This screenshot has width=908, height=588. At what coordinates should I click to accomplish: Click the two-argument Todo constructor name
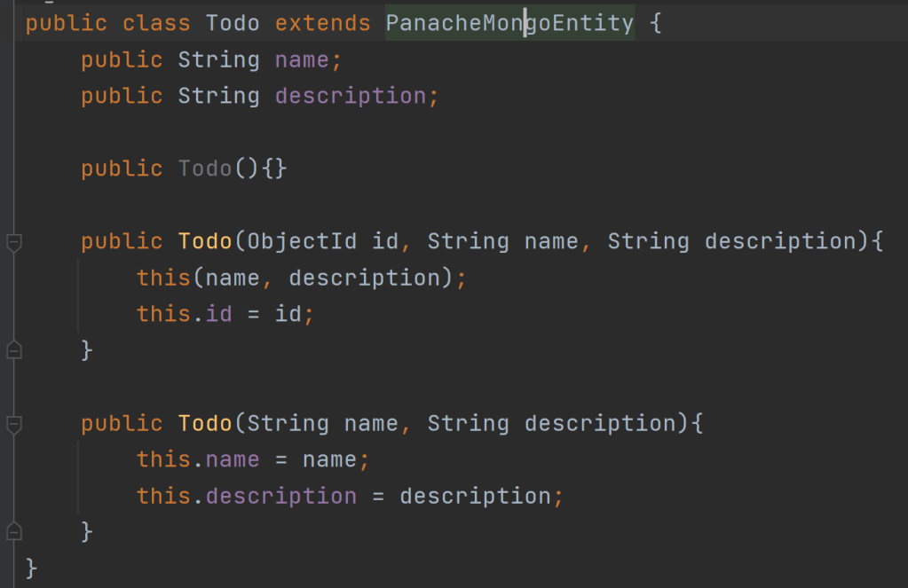[205, 423]
